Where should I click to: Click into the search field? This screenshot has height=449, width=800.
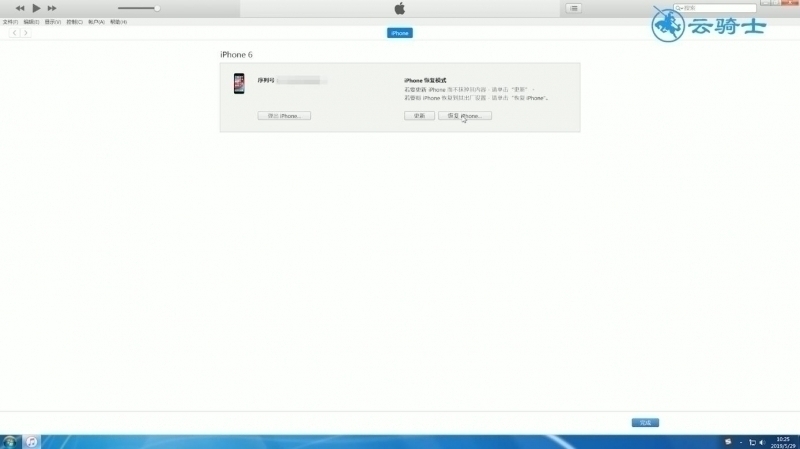714,8
